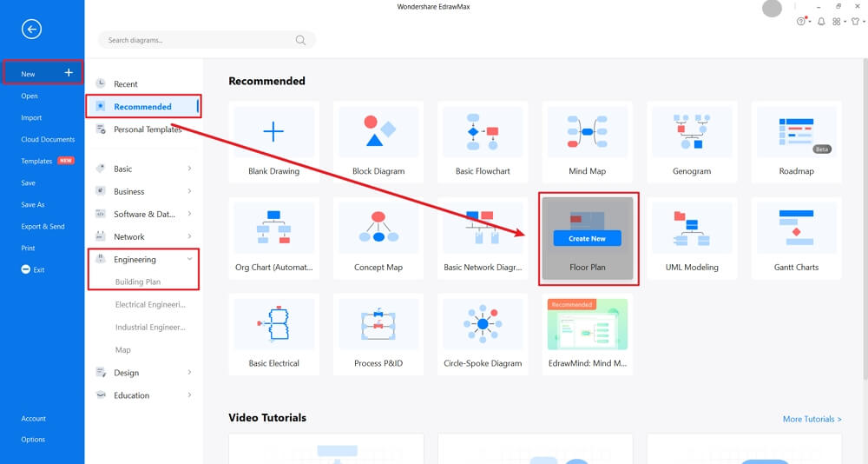The height and width of the screenshot is (464, 868).
Task: Expand the Network category chevron
Action: 189,236
